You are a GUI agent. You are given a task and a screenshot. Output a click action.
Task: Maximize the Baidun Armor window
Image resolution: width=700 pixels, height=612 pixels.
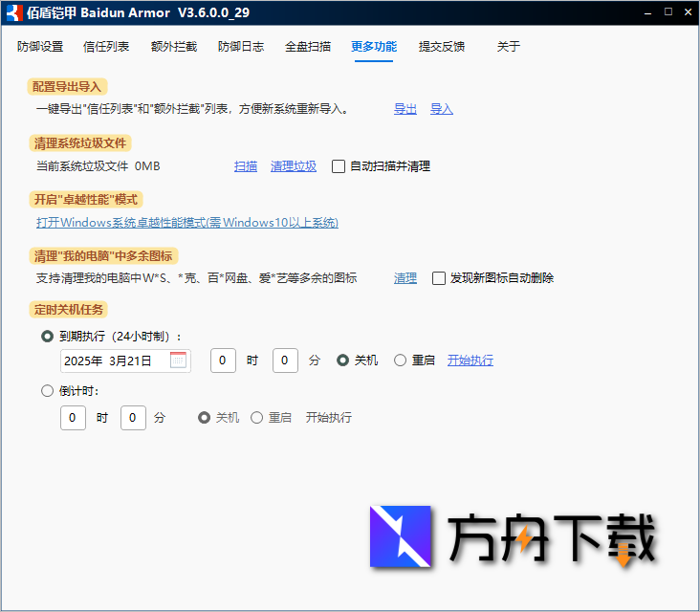[668, 12]
